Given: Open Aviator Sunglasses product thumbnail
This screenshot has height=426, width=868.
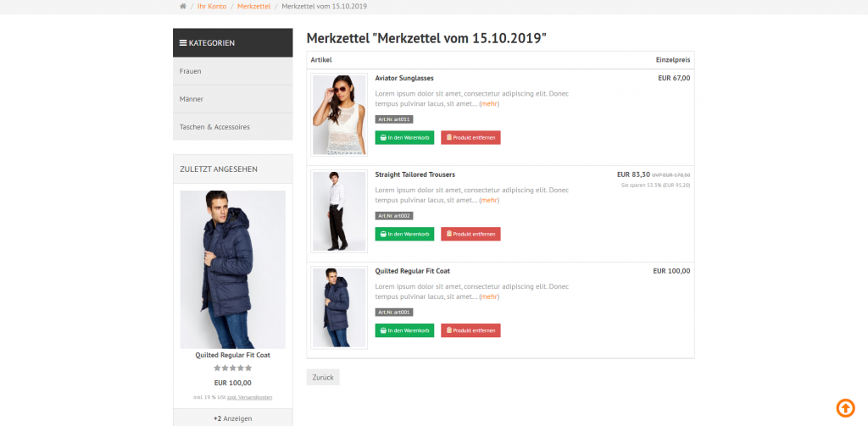Looking at the screenshot, I should [339, 114].
